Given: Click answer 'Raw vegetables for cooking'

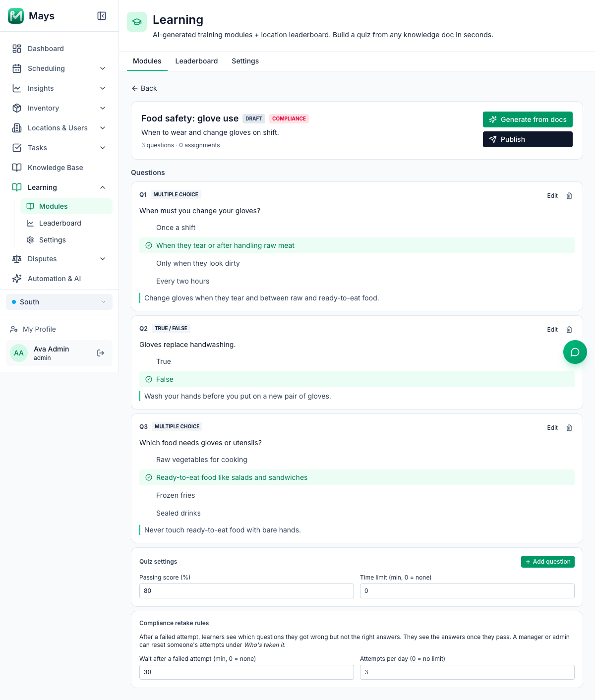Looking at the screenshot, I should (x=357, y=460).
